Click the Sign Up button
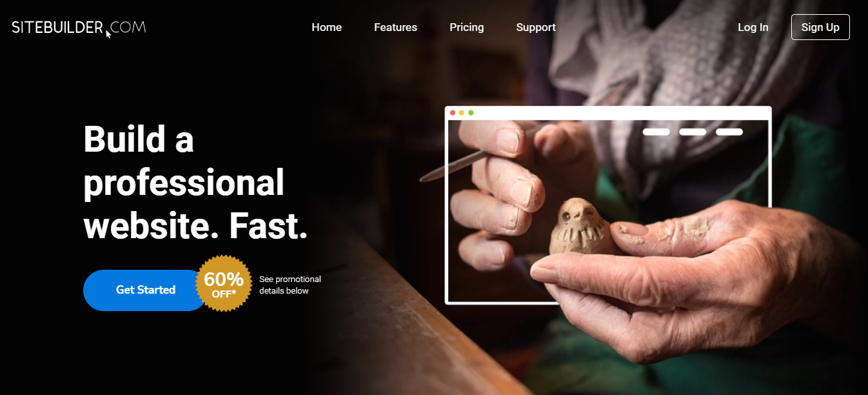The image size is (868, 395). click(820, 27)
